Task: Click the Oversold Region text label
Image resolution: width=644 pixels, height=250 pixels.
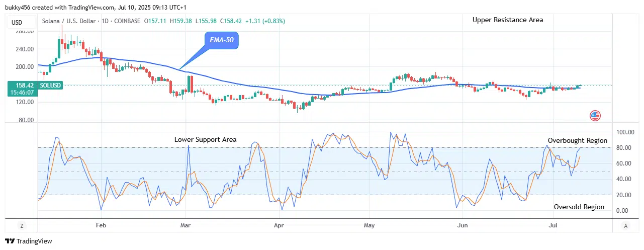Action: pos(579,207)
